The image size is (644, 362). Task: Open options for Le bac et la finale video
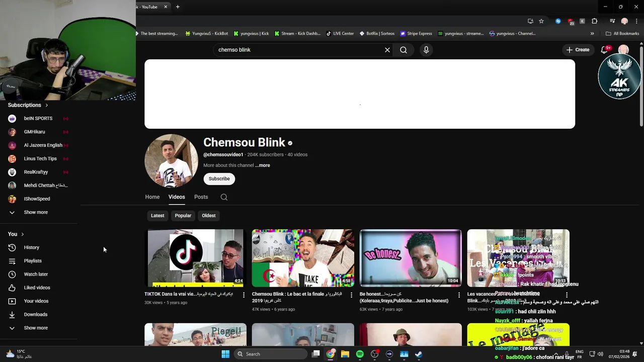tap(351, 295)
